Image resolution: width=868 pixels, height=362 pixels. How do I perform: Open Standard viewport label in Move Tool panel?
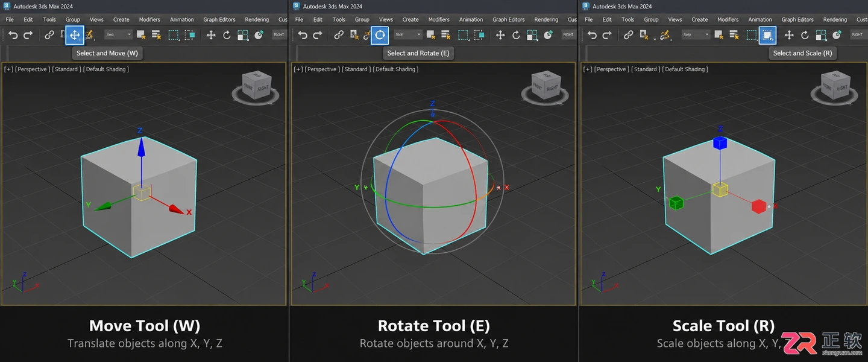tap(66, 69)
